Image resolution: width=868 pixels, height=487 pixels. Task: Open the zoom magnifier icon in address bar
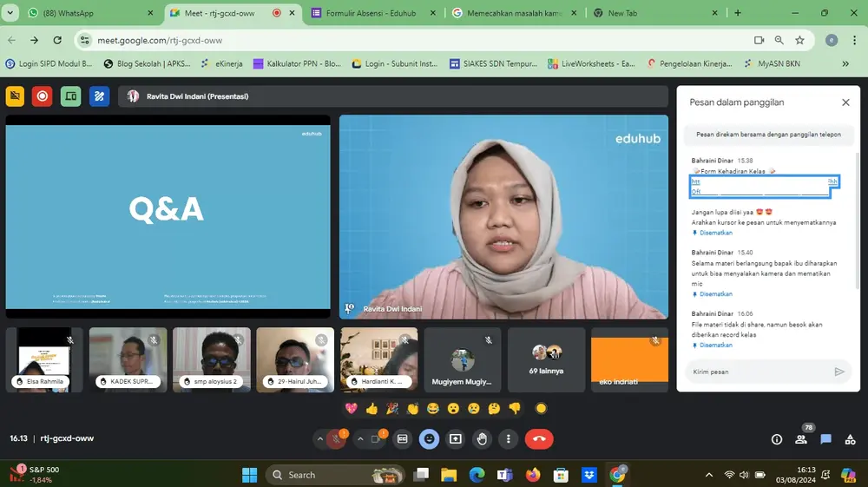[779, 40]
